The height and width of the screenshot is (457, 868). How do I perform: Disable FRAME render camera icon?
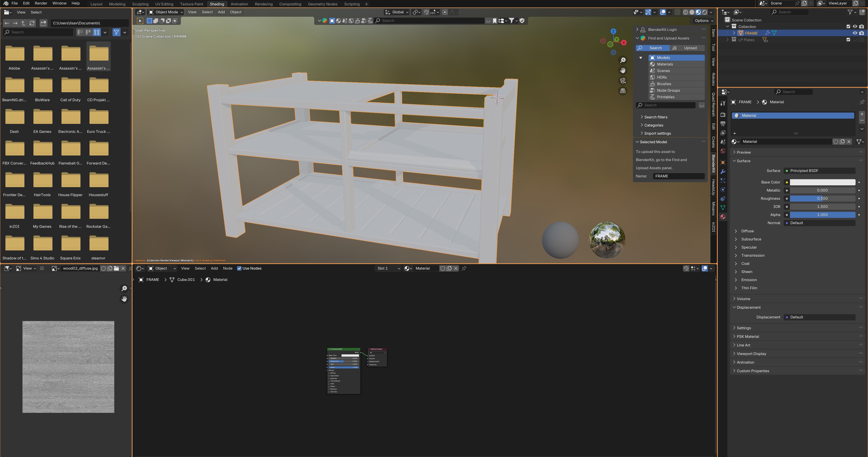click(x=862, y=33)
